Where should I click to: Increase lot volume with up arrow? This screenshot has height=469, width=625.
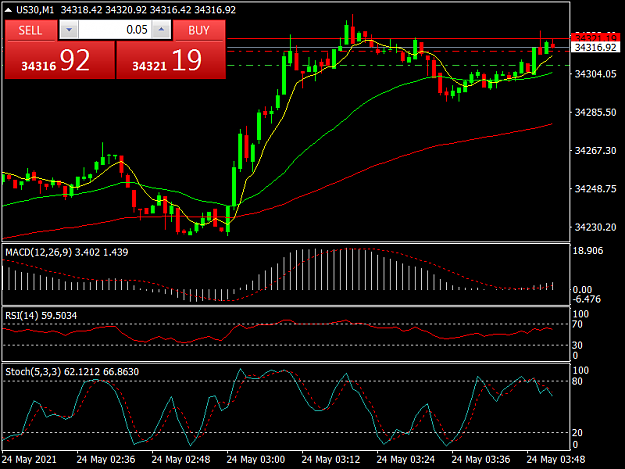click(x=161, y=30)
